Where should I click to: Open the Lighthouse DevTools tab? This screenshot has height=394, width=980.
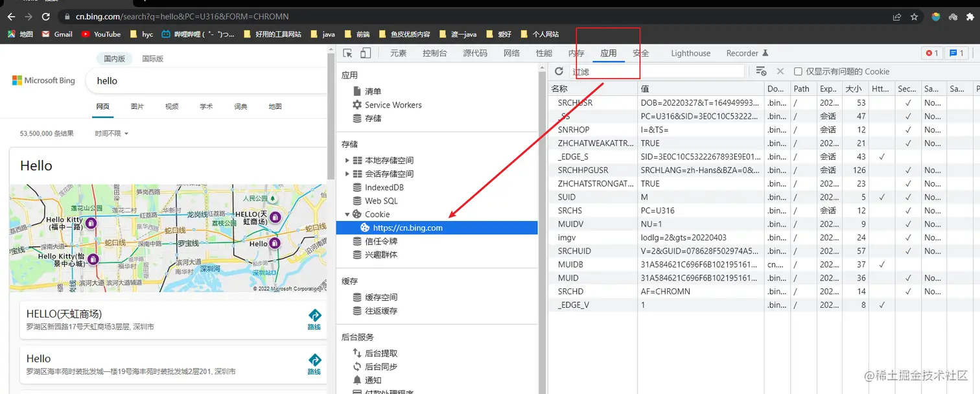[690, 53]
